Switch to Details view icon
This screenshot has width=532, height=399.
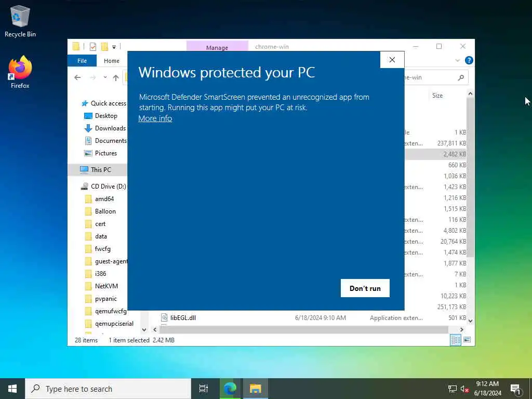coord(456,340)
